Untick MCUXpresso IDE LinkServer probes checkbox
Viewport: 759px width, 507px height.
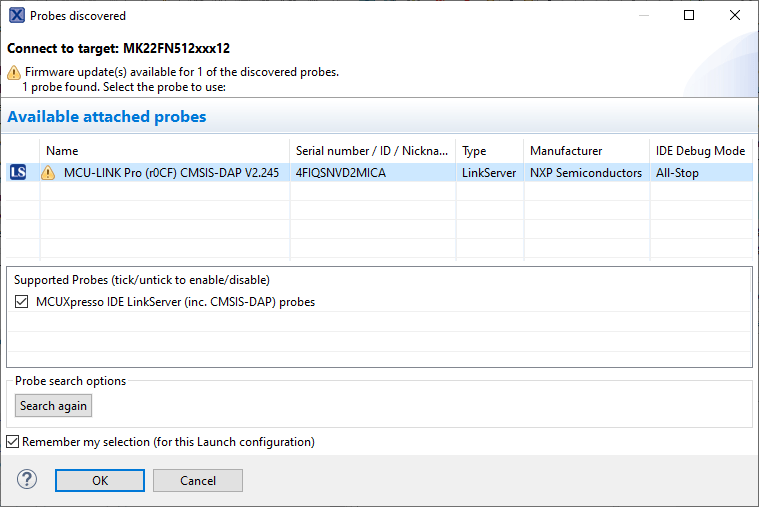click(22, 302)
